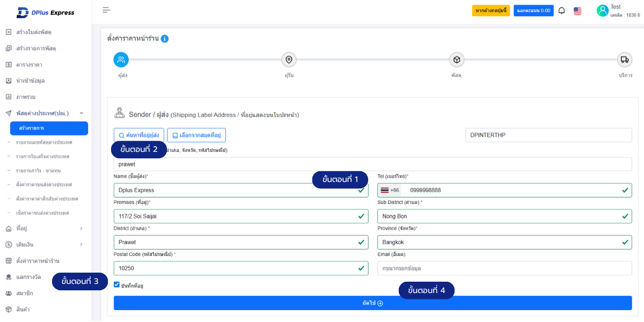Click the blue info icon beside page title
This screenshot has width=644, height=322.
pos(165,39)
